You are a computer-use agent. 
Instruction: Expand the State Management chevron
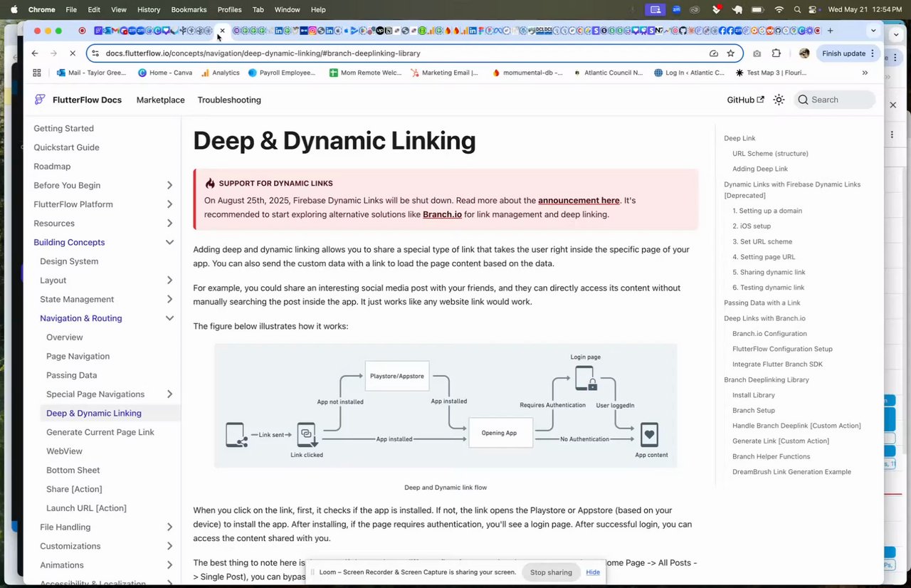click(169, 299)
